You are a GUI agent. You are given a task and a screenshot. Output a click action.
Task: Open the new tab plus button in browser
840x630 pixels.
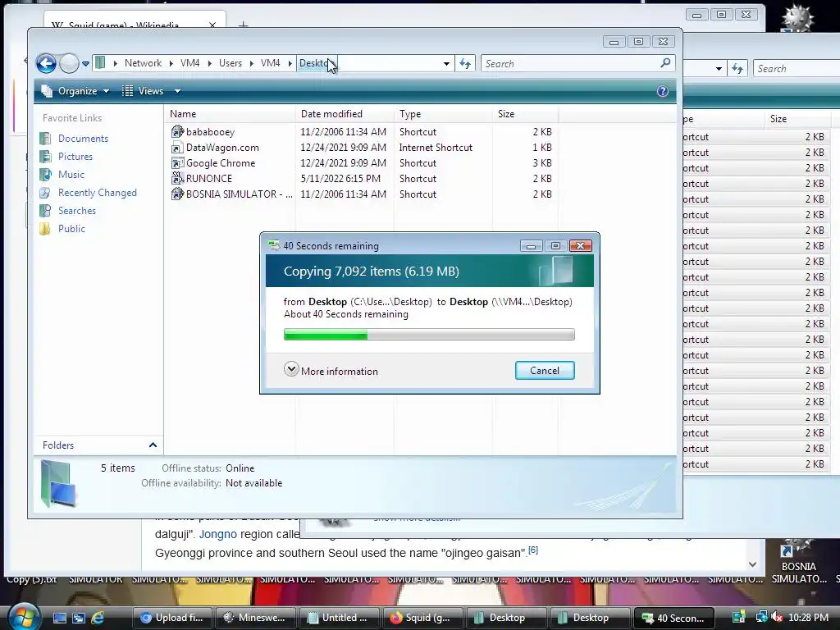(243, 25)
